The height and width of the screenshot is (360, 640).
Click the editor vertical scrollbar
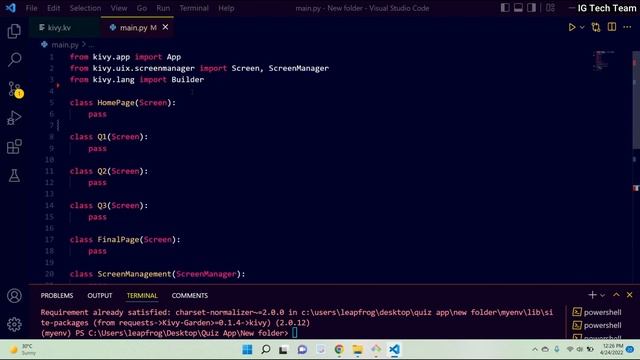tap(636, 100)
